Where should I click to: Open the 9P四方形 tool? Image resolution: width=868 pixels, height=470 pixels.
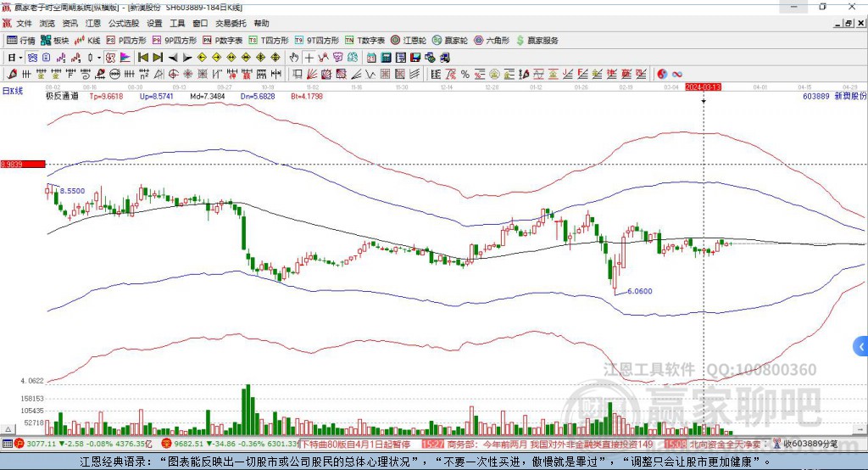click(175, 41)
